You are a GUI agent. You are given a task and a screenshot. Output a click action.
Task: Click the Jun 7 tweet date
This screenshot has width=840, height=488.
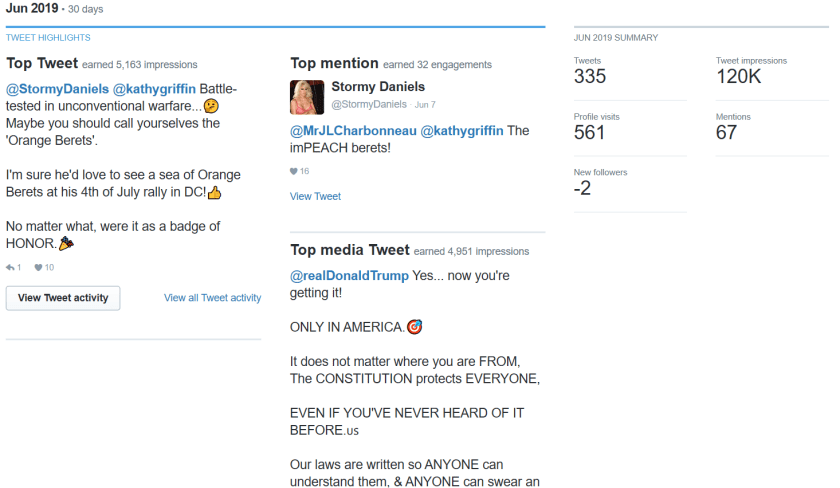pos(425,105)
